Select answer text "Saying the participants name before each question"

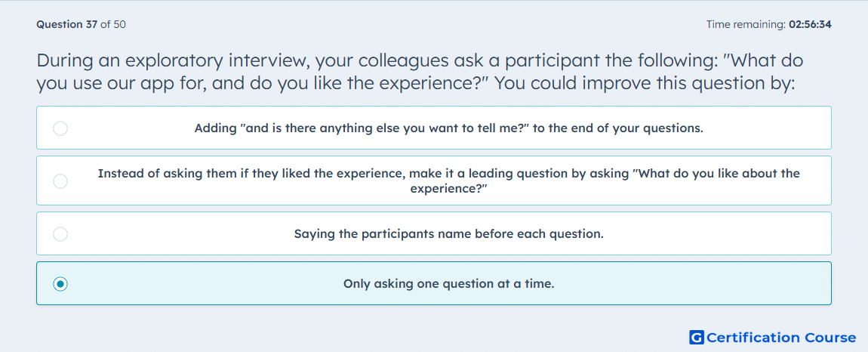pos(448,234)
